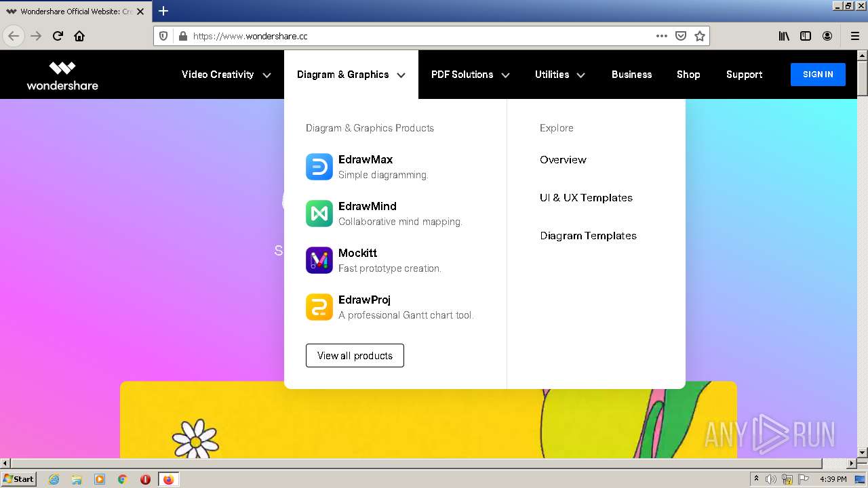The width and height of the screenshot is (868, 488).
Task: Click the yellow daisy banner image
Action: tap(428, 420)
